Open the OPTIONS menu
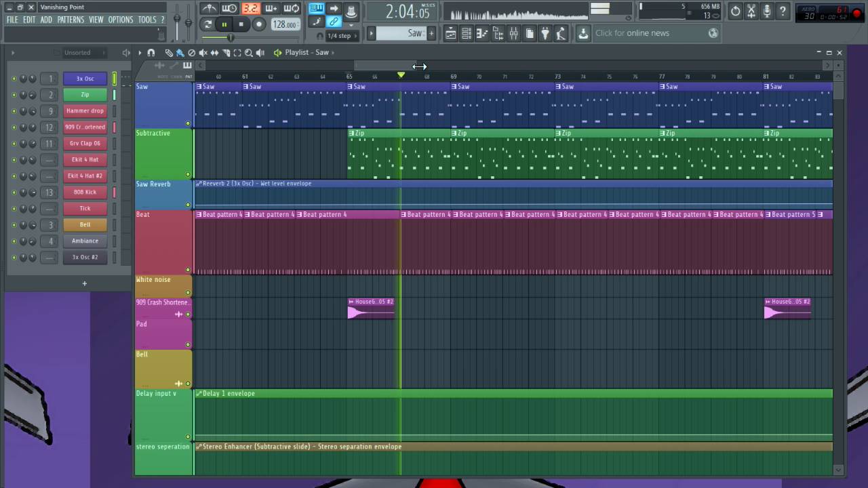Viewport: 868px width, 488px height. pyautogui.click(x=121, y=20)
